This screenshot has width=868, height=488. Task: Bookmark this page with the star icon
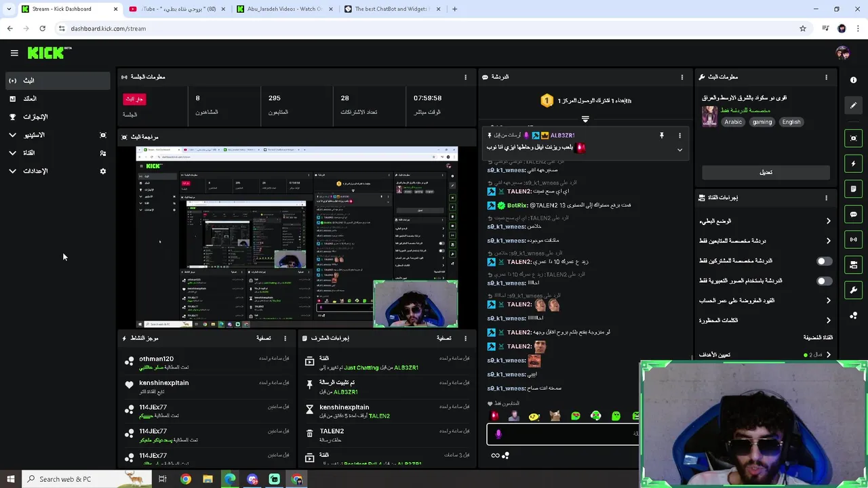(803, 28)
